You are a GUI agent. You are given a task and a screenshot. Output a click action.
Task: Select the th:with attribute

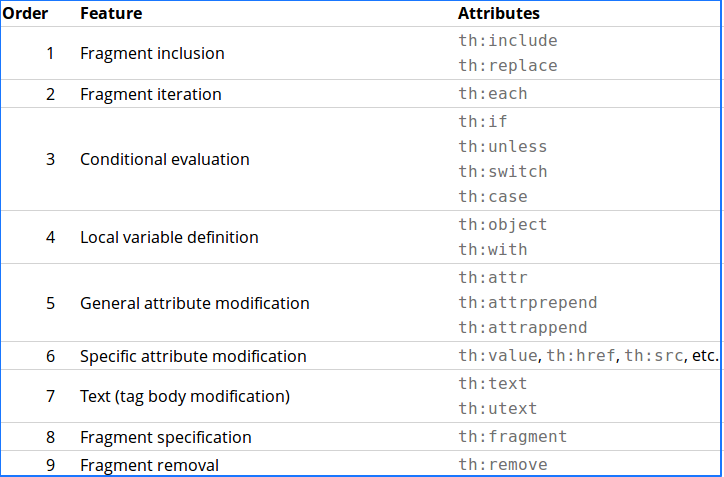493,250
